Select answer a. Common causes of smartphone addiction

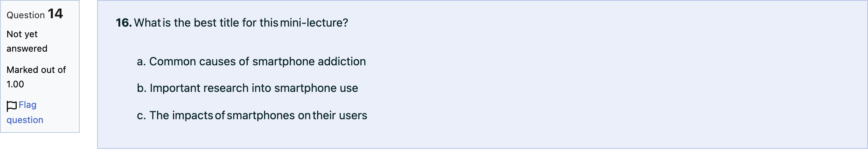tap(252, 62)
